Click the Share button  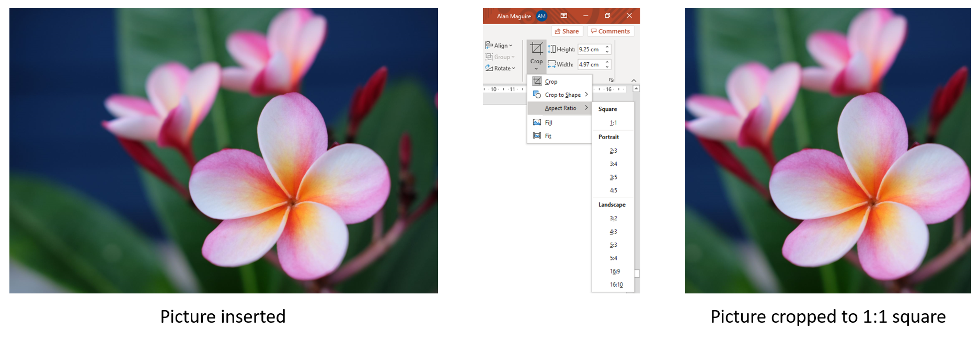567,31
